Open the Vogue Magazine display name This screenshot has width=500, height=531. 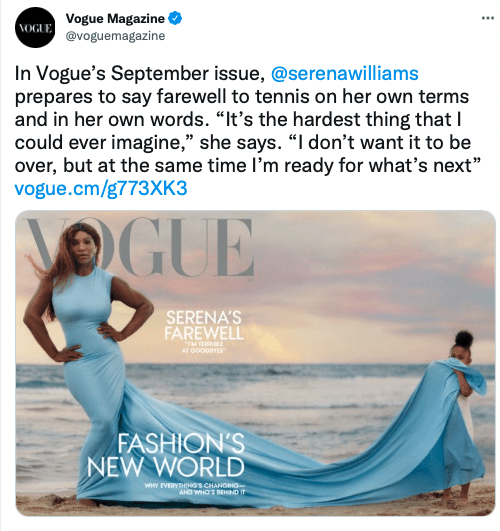(x=115, y=19)
